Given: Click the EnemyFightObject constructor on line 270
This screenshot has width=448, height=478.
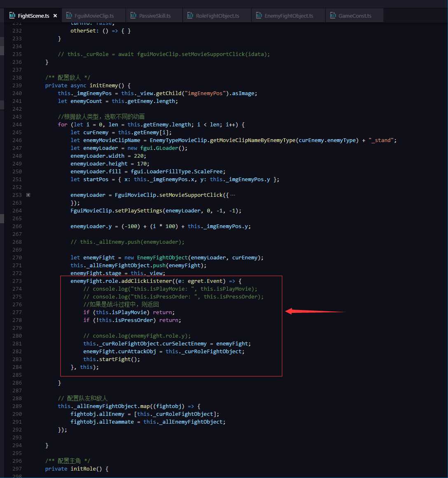Looking at the screenshot, I should (x=162, y=258).
